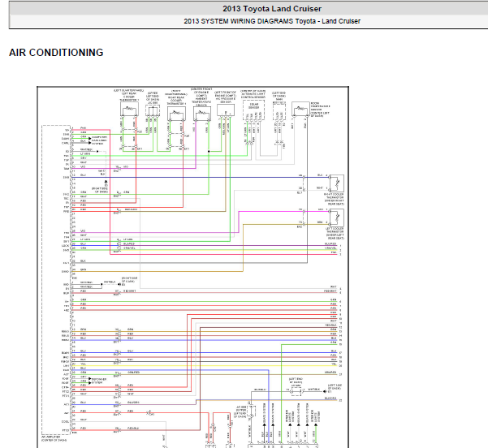Click the left cooler thermistor symbol
Viewport: 488px width, 448px height.
(337, 218)
